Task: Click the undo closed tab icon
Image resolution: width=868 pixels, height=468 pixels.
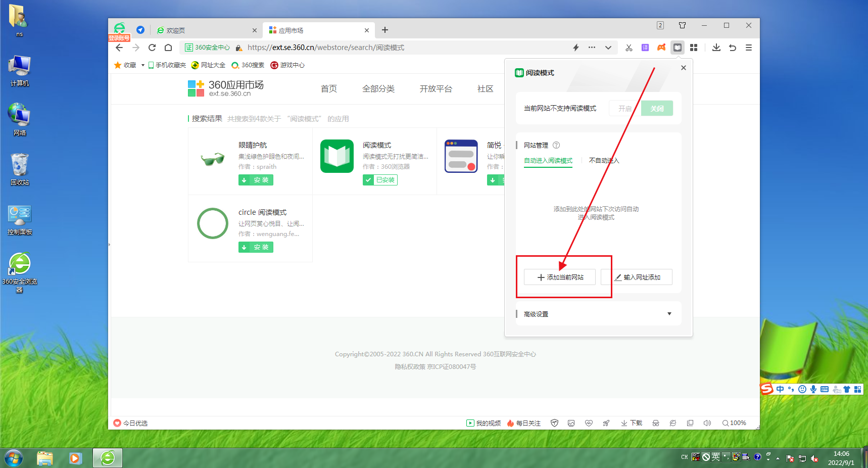Action: click(733, 48)
